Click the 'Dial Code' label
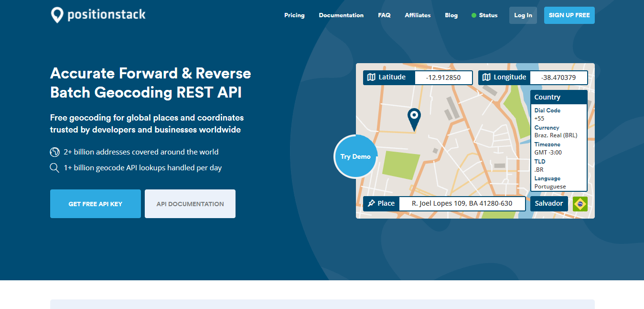The height and width of the screenshot is (309, 644). pyautogui.click(x=547, y=110)
